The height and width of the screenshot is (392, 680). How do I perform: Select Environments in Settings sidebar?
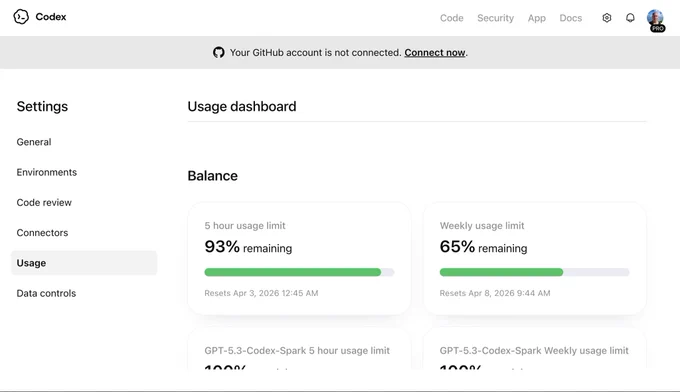tap(47, 172)
